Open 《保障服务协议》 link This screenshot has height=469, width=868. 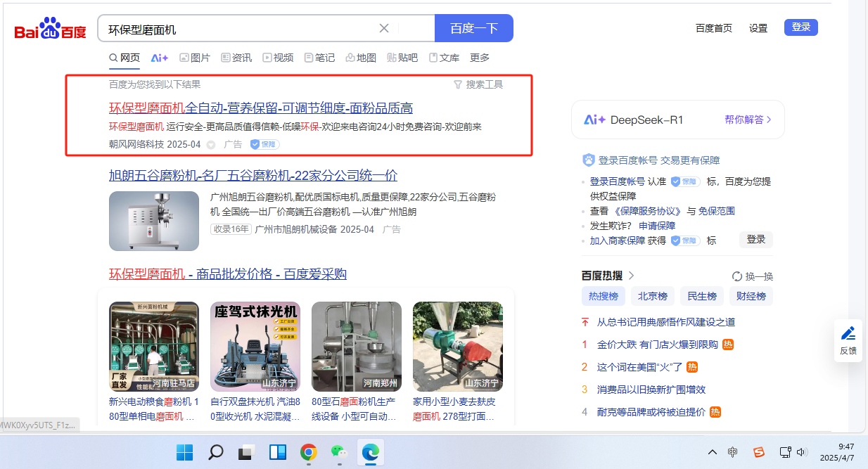648,211
